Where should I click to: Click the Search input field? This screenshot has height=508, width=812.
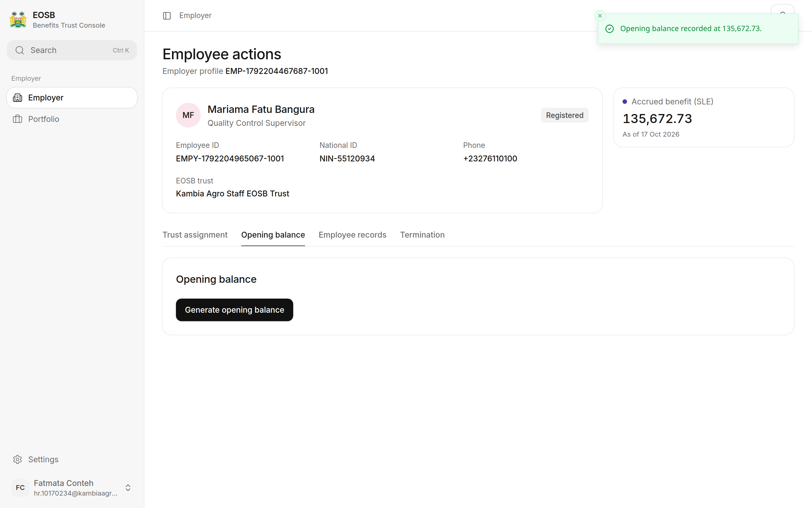tap(72, 51)
